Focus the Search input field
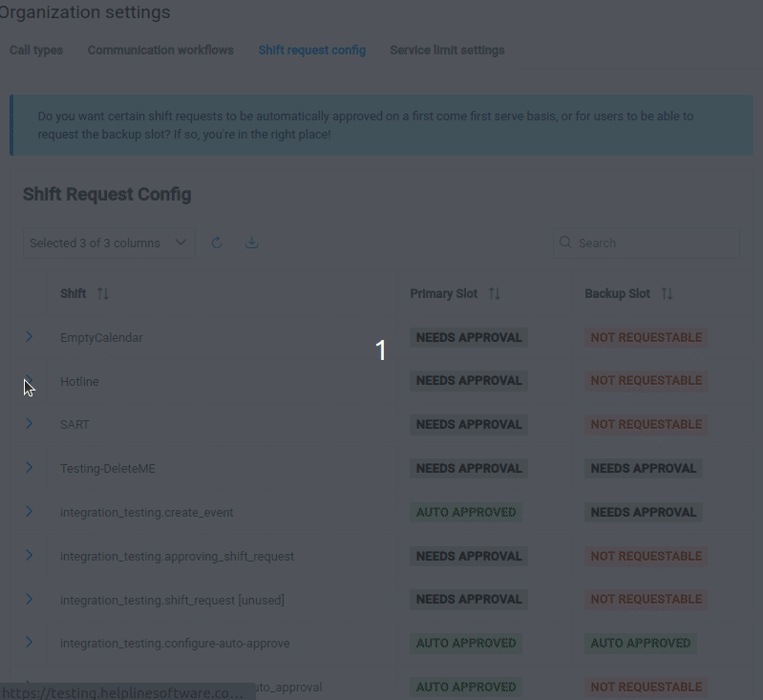Viewport: 763px width, 700px height. (646, 243)
